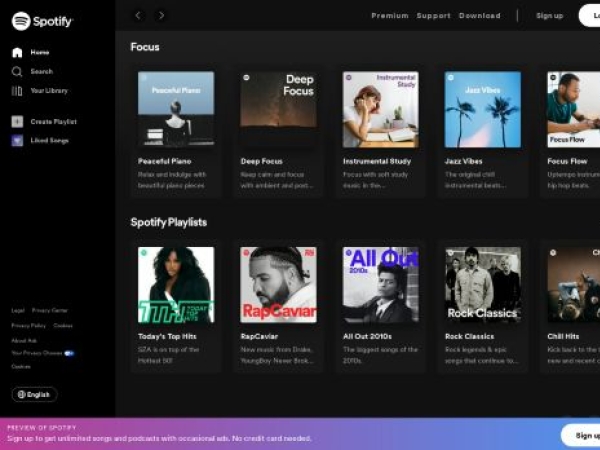This screenshot has width=600, height=450.
Task: Go back with the left arrow
Action: (138, 15)
